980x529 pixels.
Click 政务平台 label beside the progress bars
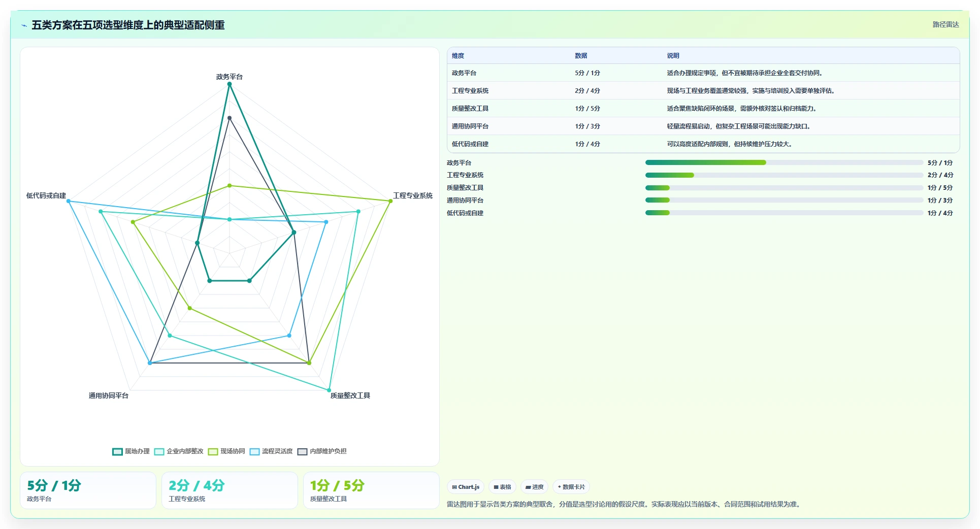click(459, 163)
